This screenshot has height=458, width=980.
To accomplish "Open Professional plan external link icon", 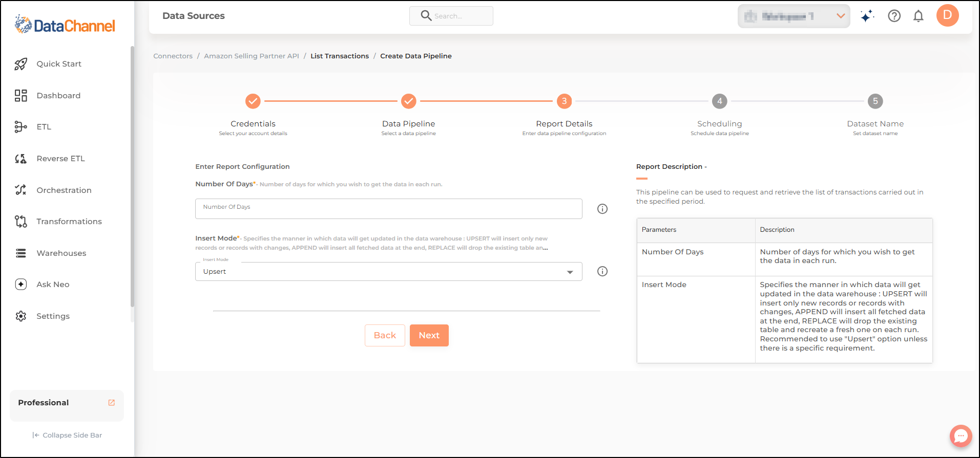I will pyautogui.click(x=112, y=403).
